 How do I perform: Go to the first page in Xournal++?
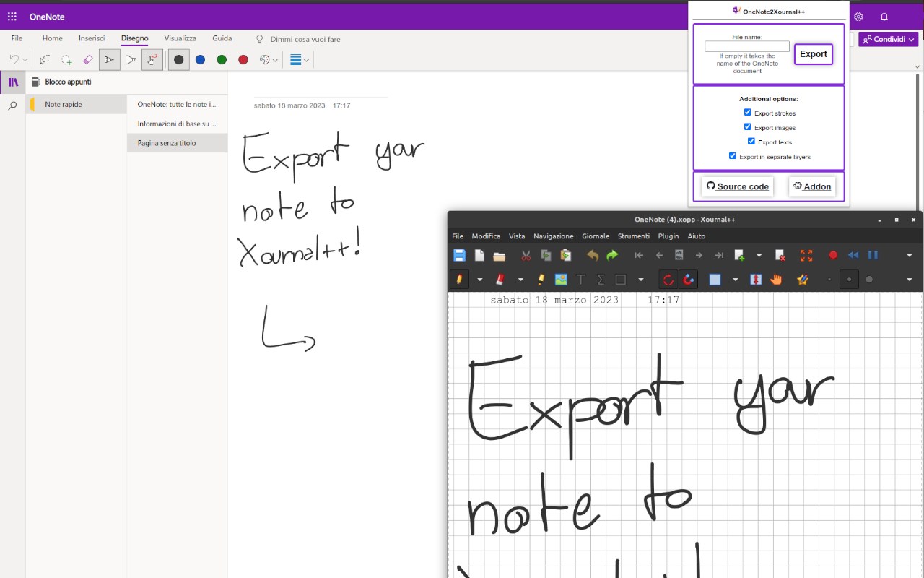(x=639, y=255)
